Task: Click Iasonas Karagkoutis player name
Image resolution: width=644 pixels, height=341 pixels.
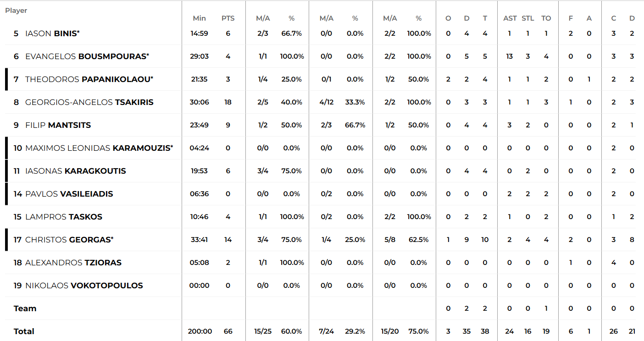Action: pyautogui.click(x=76, y=171)
